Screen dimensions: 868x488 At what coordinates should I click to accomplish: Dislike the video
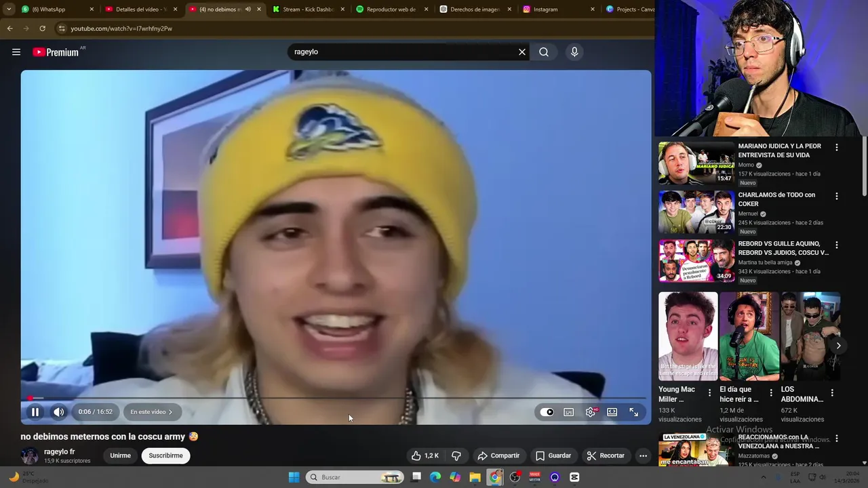(456, 456)
